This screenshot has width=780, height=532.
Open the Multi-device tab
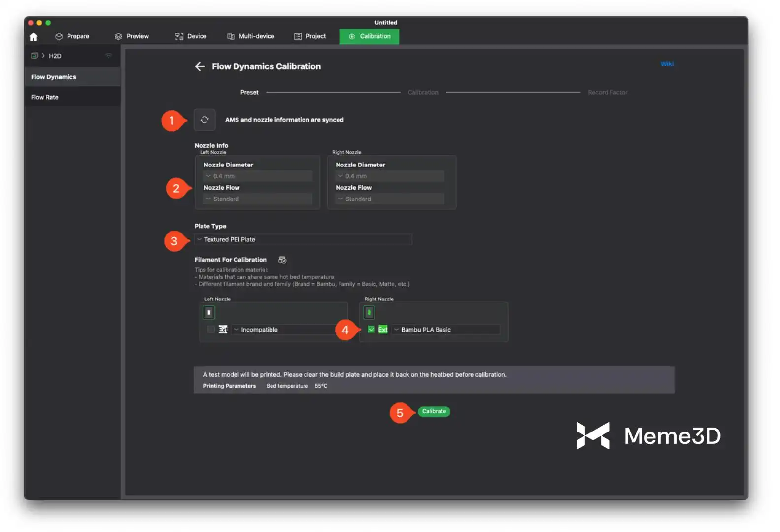251,36
